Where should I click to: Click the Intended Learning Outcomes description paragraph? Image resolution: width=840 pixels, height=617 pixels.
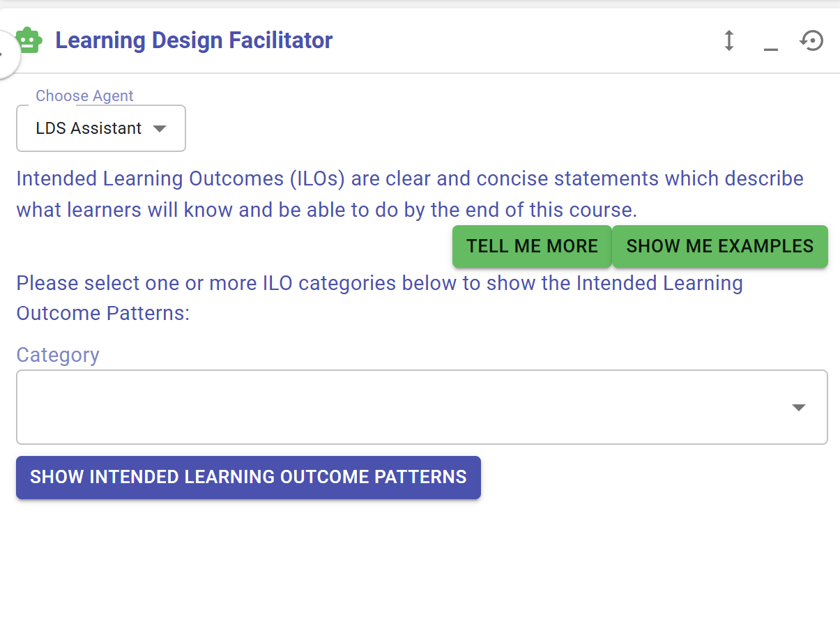click(x=410, y=194)
